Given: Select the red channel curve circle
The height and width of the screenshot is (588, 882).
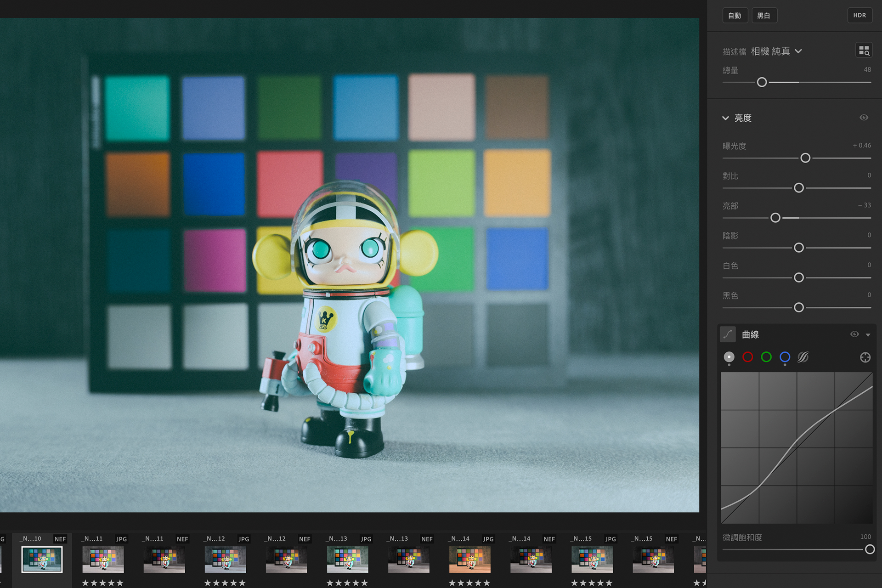Looking at the screenshot, I should pyautogui.click(x=747, y=357).
